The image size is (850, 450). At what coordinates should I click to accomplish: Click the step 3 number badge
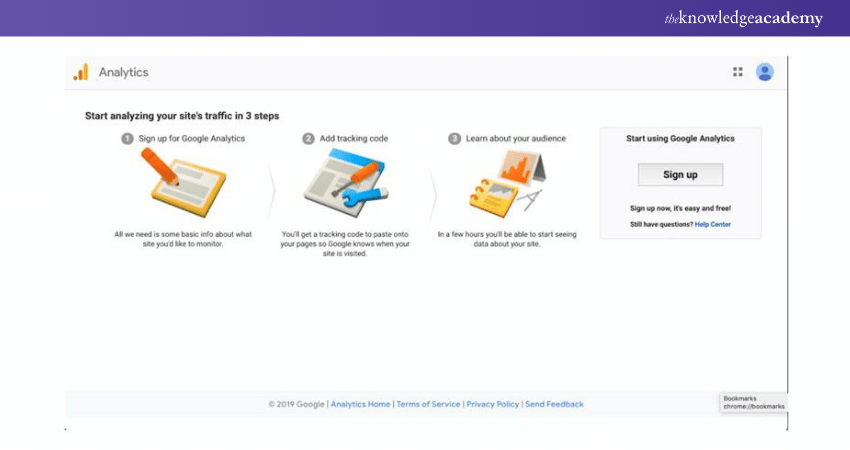pyautogui.click(x=455, y=139)
